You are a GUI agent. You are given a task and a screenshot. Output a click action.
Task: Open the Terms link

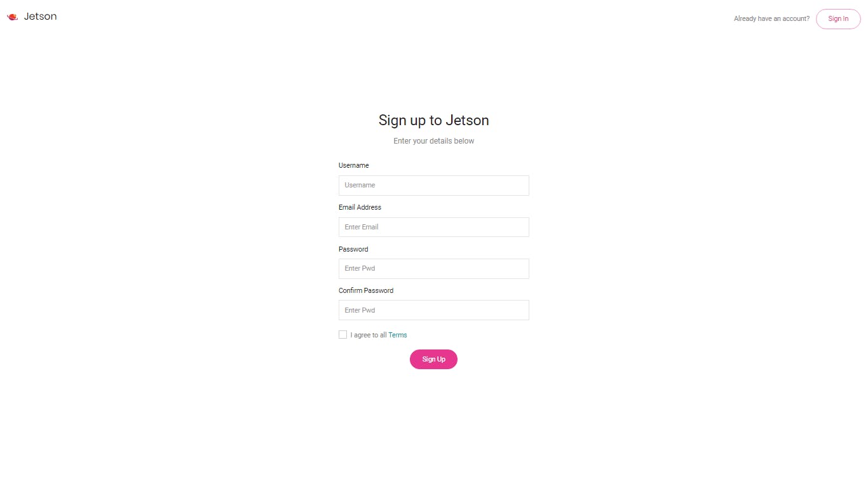[x=398, y=335]
